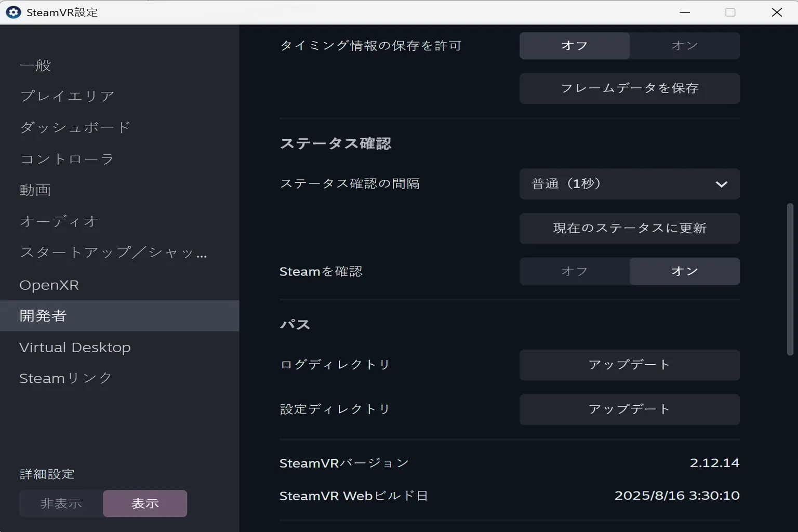Click the パス section heading
Viewport: 798px width, 532px height.
(295, 325)
